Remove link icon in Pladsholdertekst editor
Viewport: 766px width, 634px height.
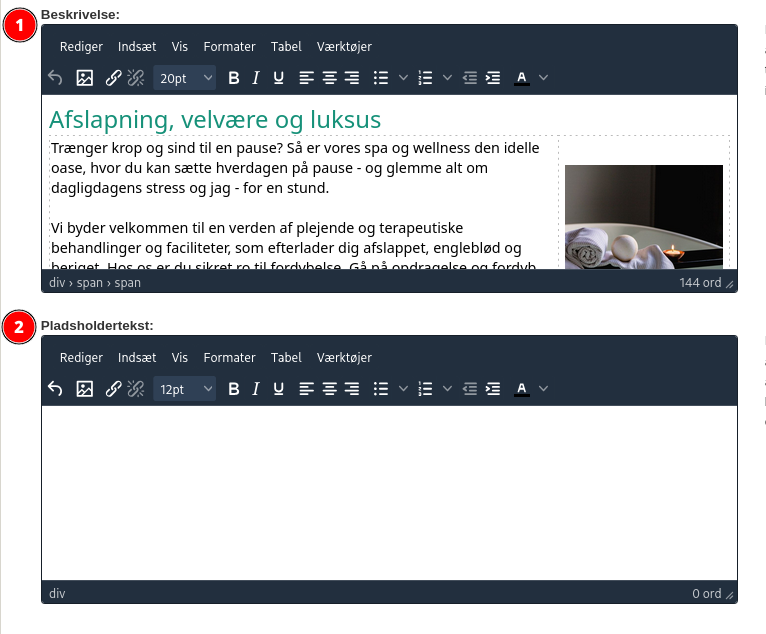tap(136, 389)
